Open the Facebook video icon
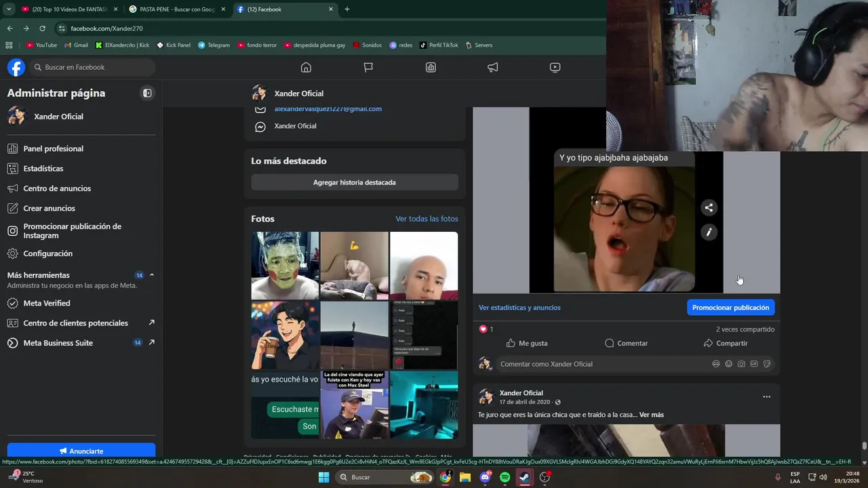 pyautogui.click(x=555, y=67)
